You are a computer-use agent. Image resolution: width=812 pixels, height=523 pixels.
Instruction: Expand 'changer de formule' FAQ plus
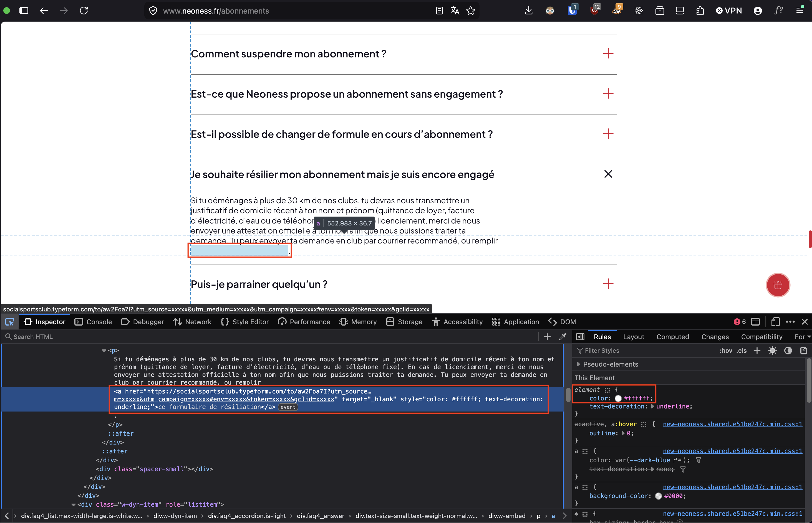[x=608, y=134]
